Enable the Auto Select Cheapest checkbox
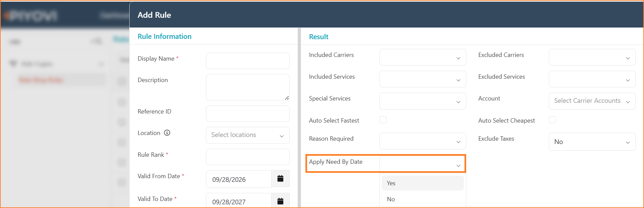 pyautogui.click(x=552, y=120)
